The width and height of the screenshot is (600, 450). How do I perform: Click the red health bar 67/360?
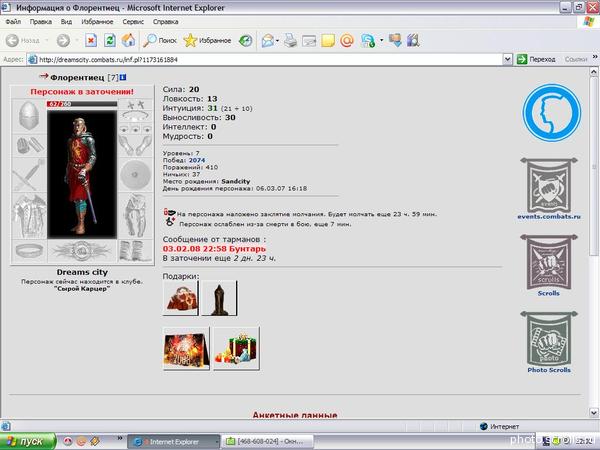[82, 104]
